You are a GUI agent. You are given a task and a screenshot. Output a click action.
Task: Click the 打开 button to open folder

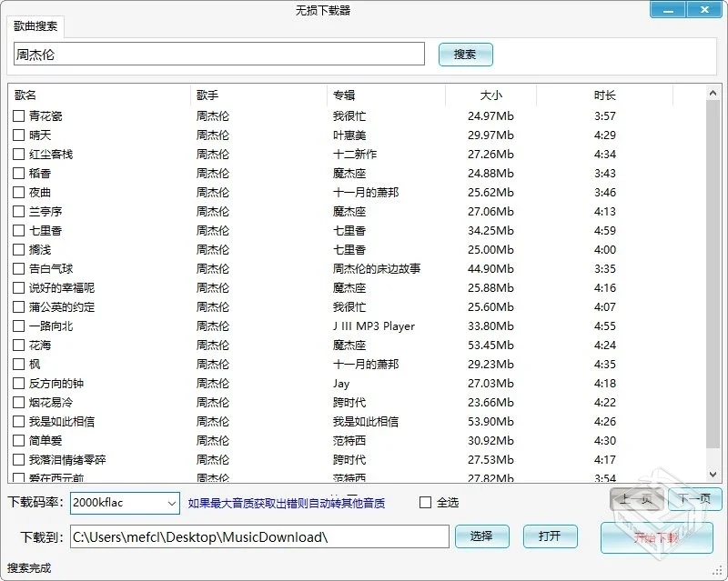550,537
